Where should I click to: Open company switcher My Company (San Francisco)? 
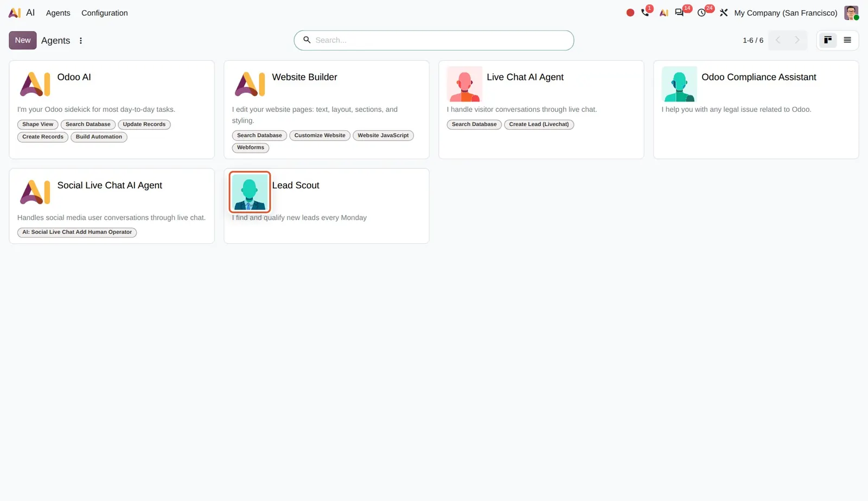click(x=786, y=13)
